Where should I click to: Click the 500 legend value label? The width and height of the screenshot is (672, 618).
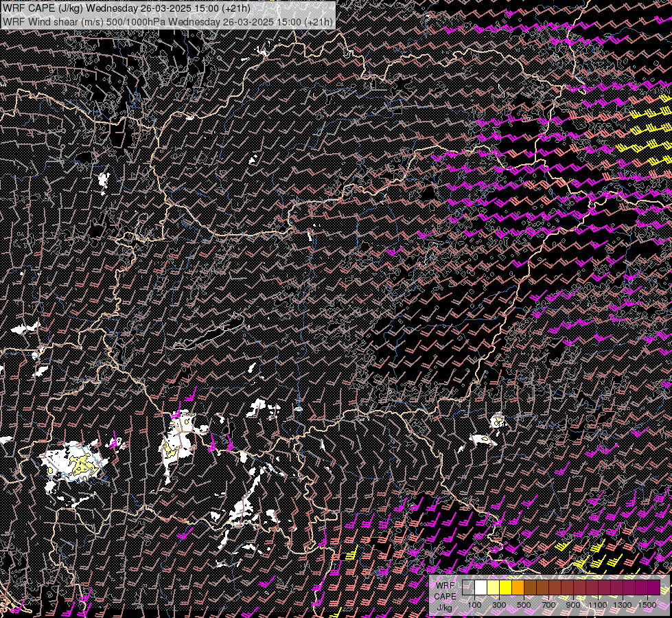(x=524, y=605)
